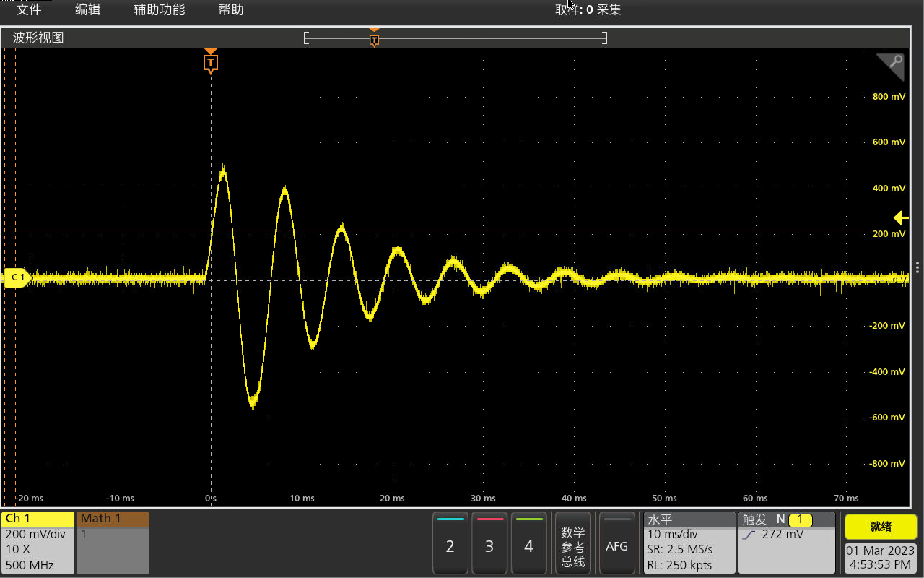Viewport: 924px width, 578px height.
Task: Click the 数学参考总线 add button
Action: click(573, 543)
